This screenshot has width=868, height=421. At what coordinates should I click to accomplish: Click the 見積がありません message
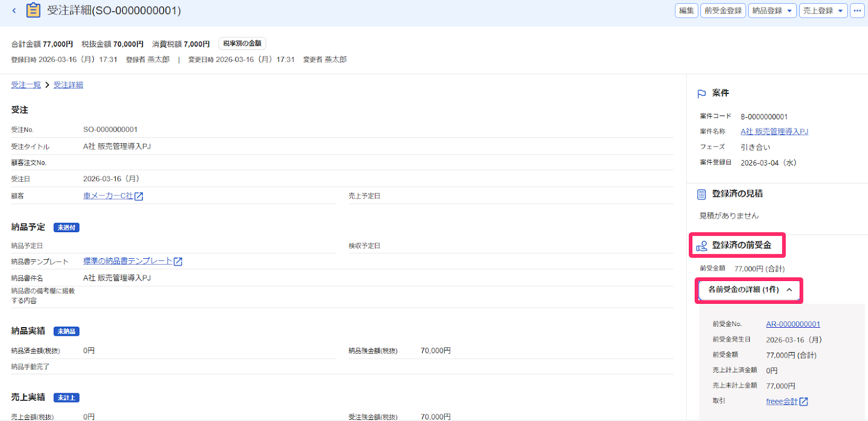point(729,216)
